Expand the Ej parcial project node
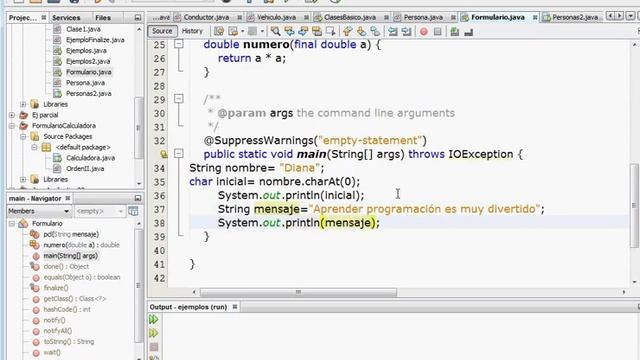Viewport: 640px width, 360px height. (12, 115)
